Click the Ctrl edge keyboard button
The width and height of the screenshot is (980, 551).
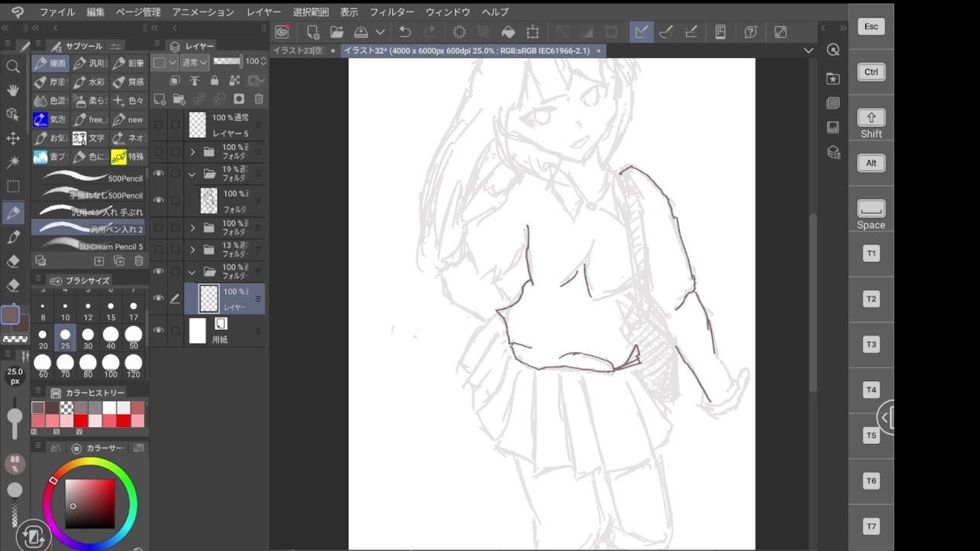click(x=871, y=72)
